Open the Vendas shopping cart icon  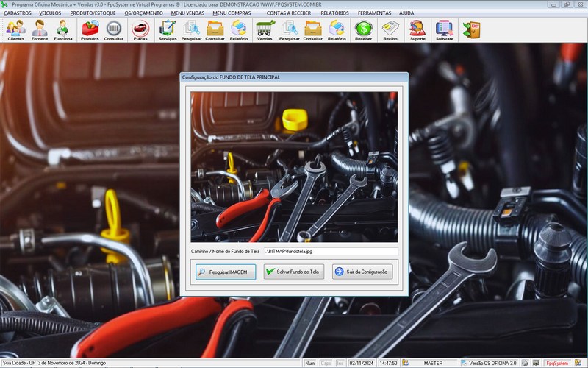[x=265, y=29]
